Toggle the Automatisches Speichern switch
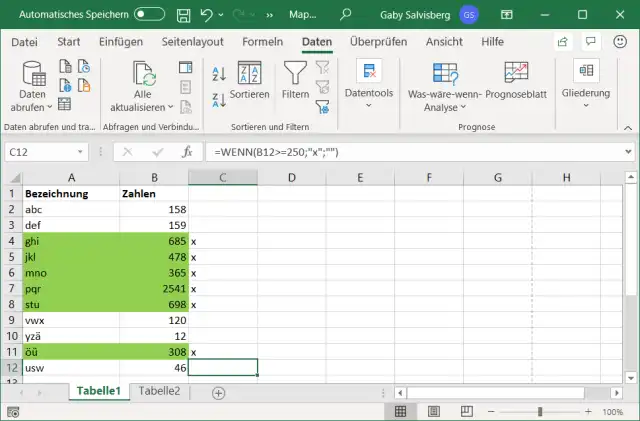Image resolution: width=640 pixels, height=421 pixels. pyautogui.click(x=149, y=14)
